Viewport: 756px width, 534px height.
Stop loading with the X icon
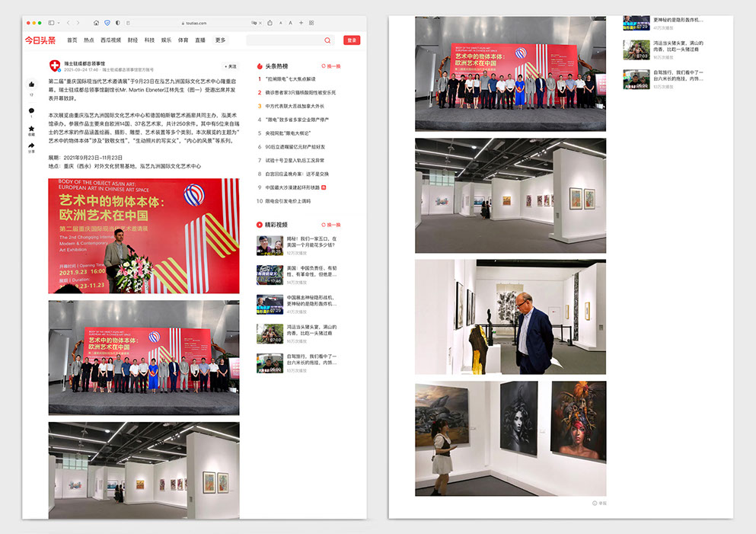point(260,23)
